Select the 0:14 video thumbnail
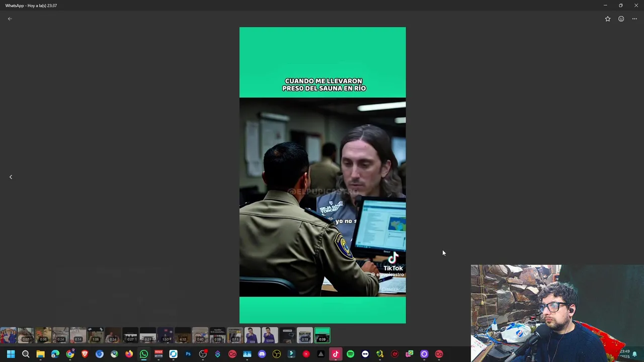 (x=78, y=335)
